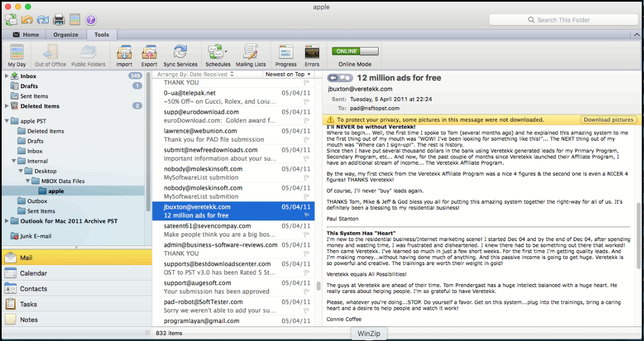Open the Errors log icon
This screenshot has width=644, height=341.
(312, 55)
